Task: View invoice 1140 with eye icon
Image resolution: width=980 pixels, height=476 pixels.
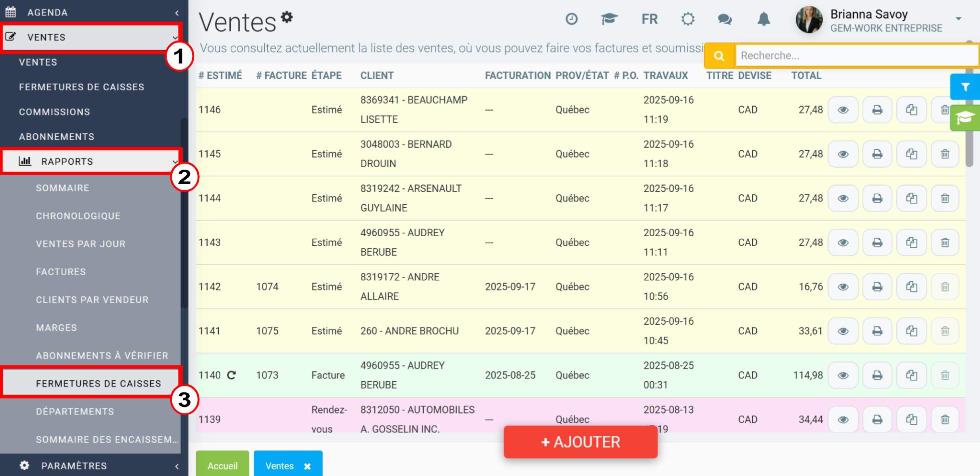Action: (843, 375)
